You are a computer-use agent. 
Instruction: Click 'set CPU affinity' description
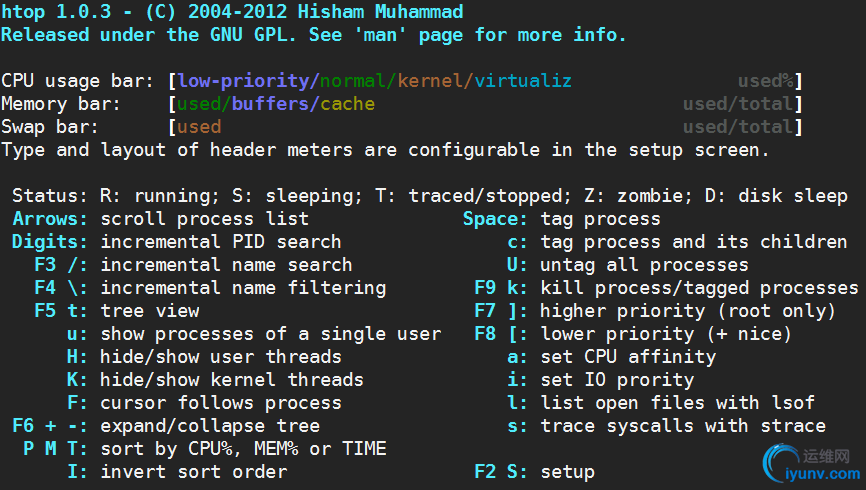pos(628,357)
